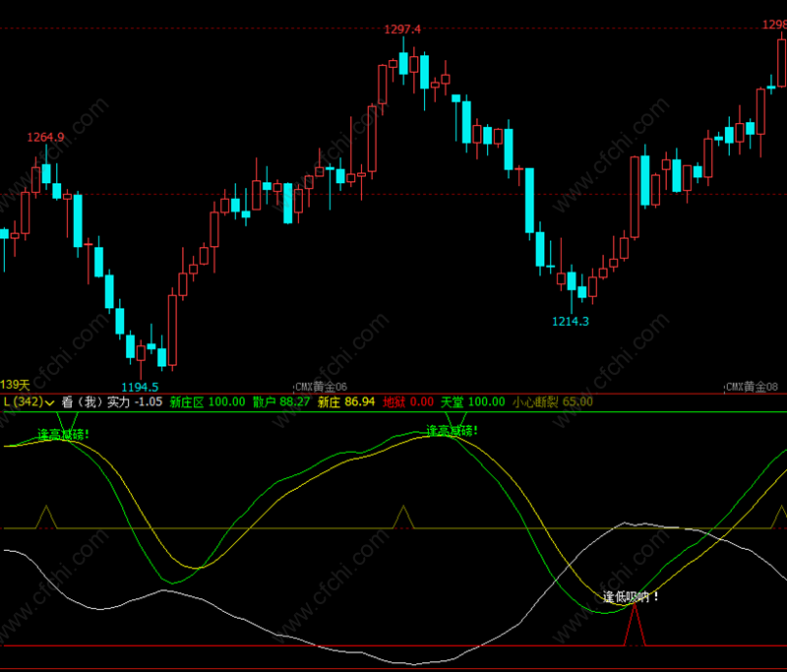The height and width of the screenshot is (672, 787).
Task: Click the 天堂 100.00 indicator value
Action: coord(473,402)
